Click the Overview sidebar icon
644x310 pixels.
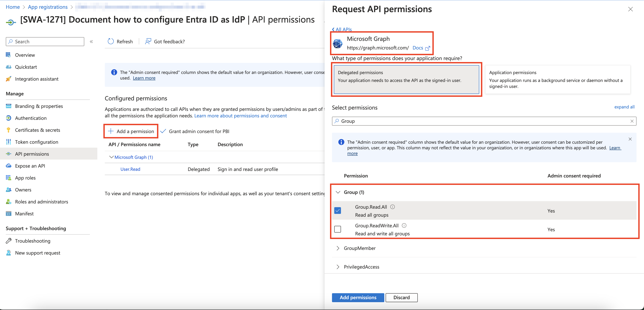[8, 55]
